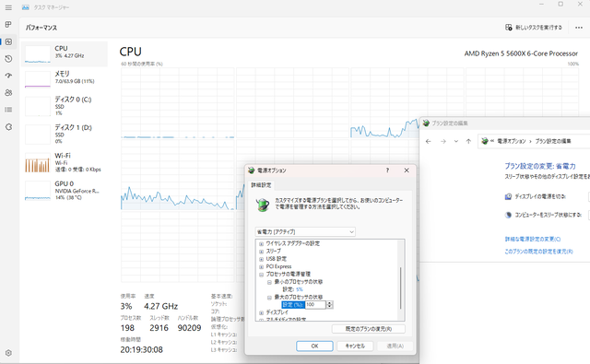This screenshot has width=590, height=364.
Task: Open the Processes page in Task Manager sidebar
Action: click(x=8, y=25)
